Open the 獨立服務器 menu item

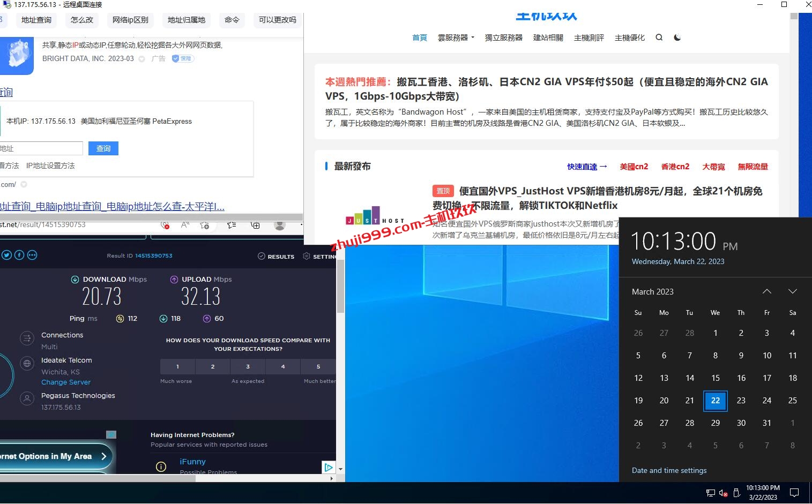pos(504,37)
